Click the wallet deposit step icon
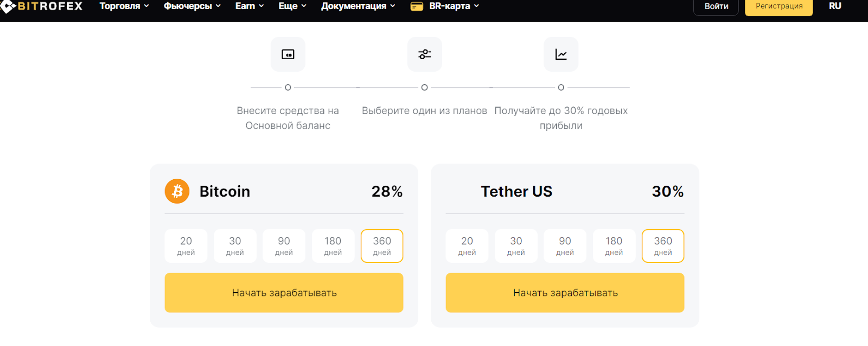Screen dimensions: 868x346 pyautogui.click(x=288, y=54)
